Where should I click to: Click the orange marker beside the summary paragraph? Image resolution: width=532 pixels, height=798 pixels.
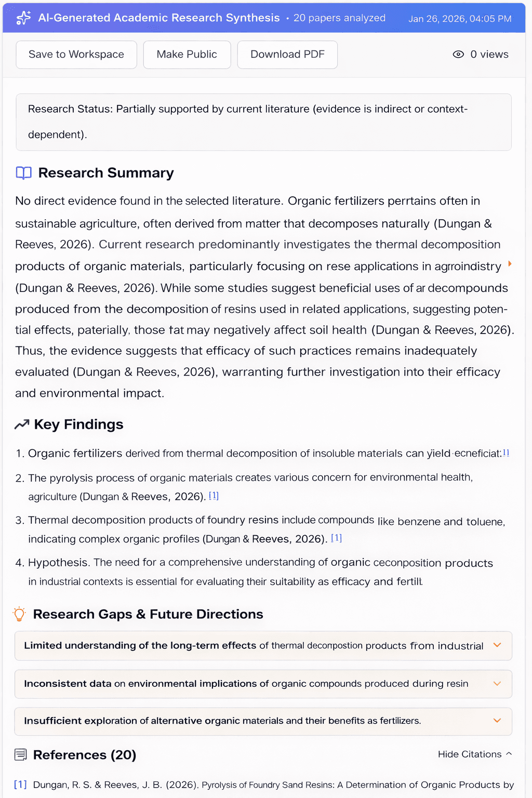(510, 264)
